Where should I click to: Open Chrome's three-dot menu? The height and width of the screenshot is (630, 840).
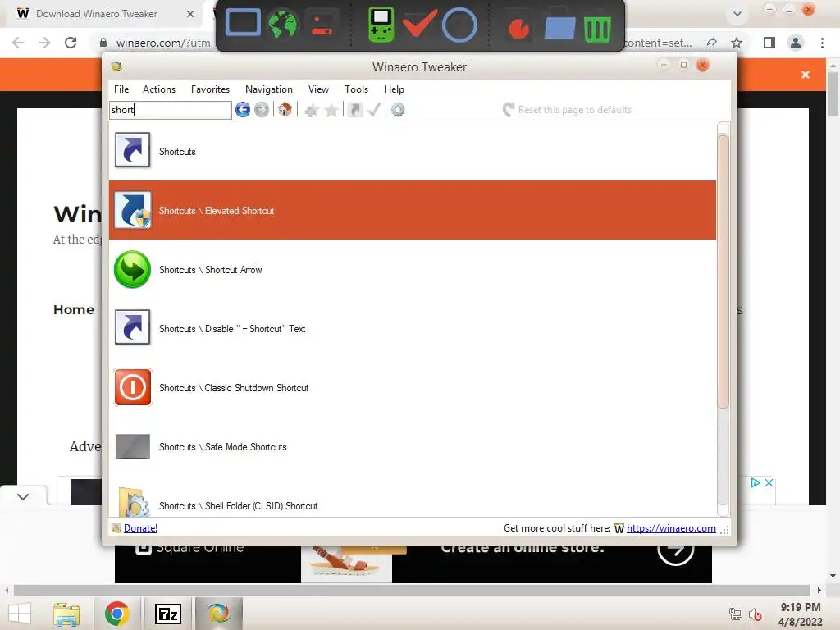pos(822,43)
